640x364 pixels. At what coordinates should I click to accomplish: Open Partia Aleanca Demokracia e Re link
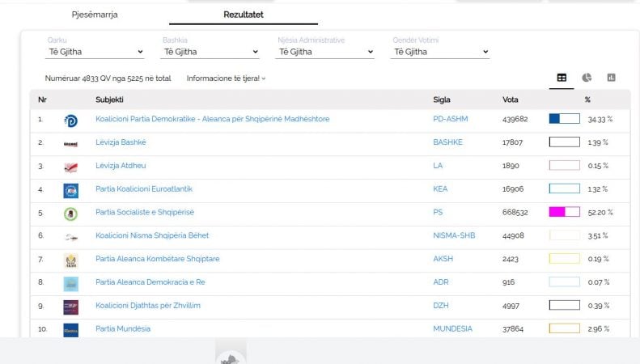(150, 281)
